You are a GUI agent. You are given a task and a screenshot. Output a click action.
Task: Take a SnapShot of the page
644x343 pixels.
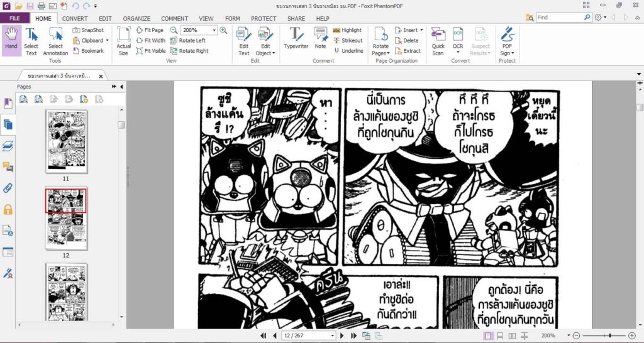[x=88, y=30]
